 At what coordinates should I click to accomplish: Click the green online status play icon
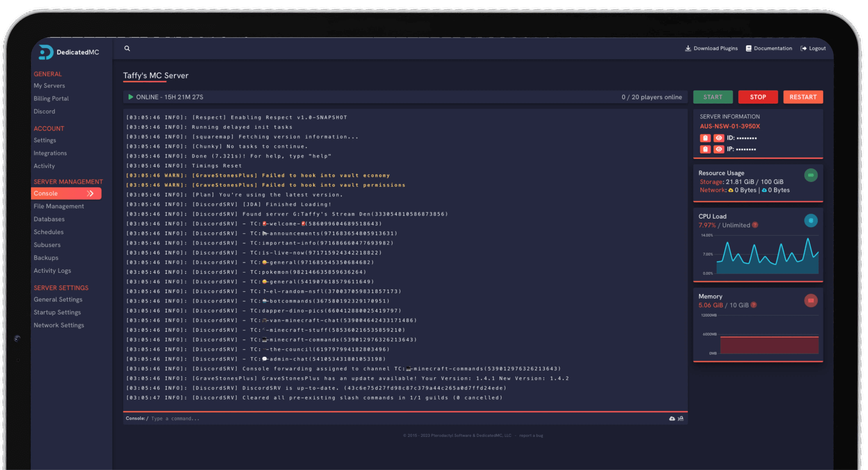point(131,97)
